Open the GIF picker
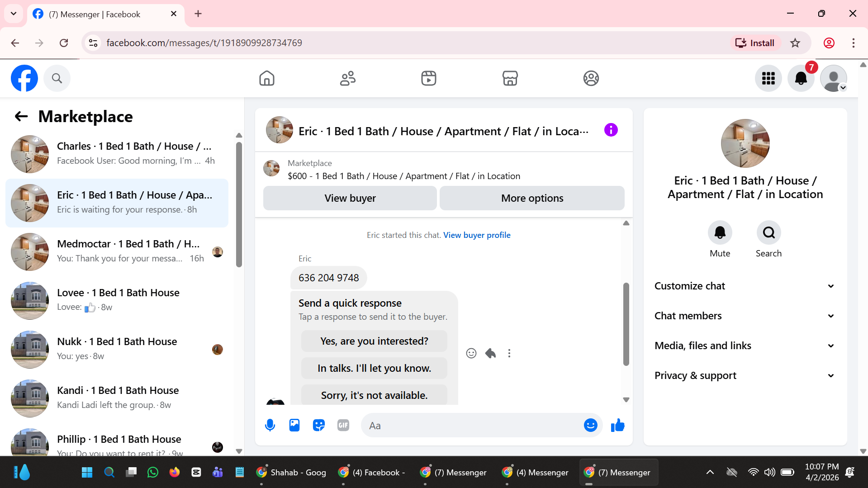The height and width of the screenshot is (488, 868). [x=343, y=425]
